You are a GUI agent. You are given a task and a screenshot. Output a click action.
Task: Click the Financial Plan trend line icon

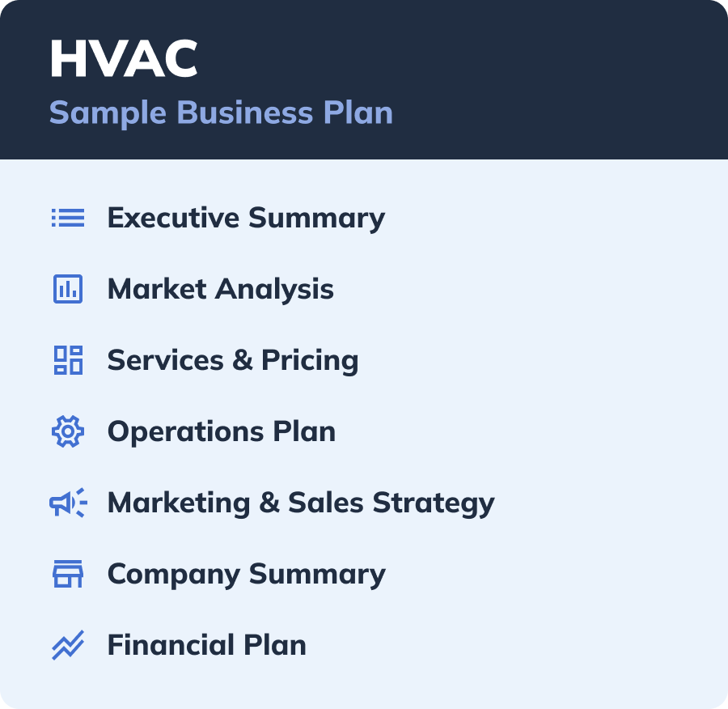tap(68, 645)
